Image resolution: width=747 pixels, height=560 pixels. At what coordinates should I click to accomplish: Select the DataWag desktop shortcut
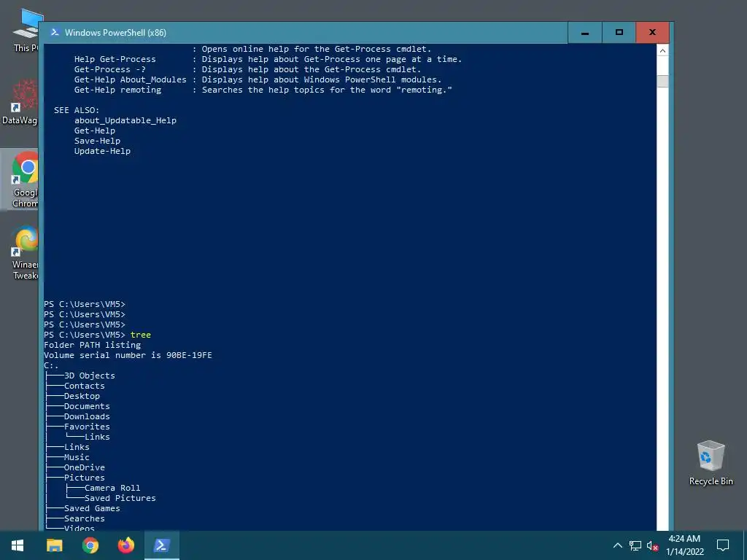click(x=20, y=102)
